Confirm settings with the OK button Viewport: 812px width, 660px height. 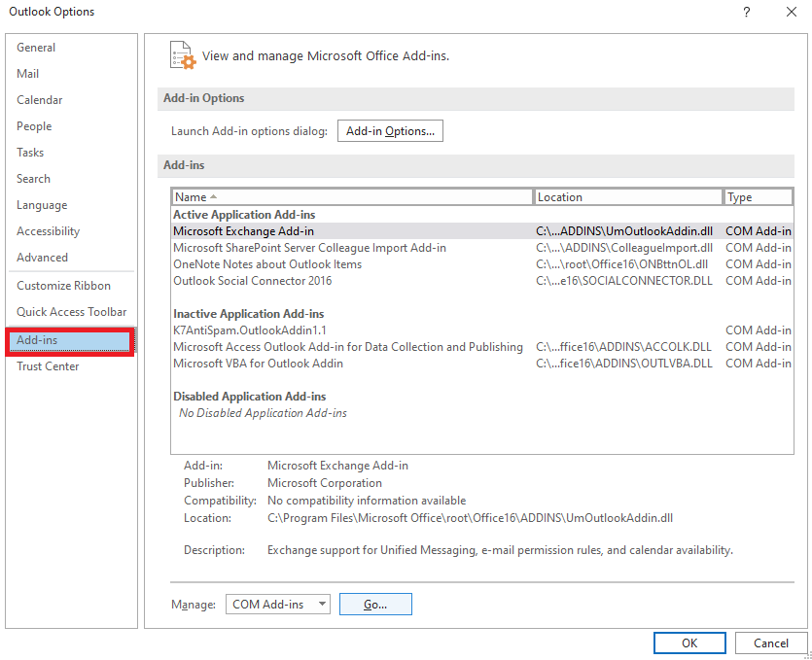click(x=689, y=643)
